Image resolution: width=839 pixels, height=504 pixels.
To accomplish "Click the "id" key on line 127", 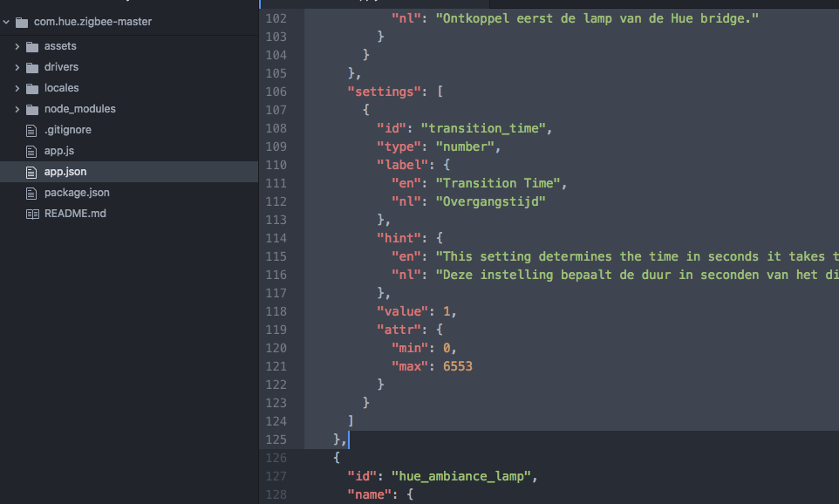I will [362, 476].
